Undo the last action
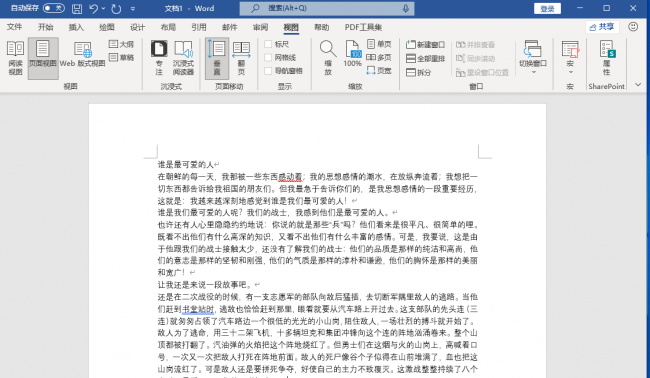The image size is (650, 378). pos(94,8)
